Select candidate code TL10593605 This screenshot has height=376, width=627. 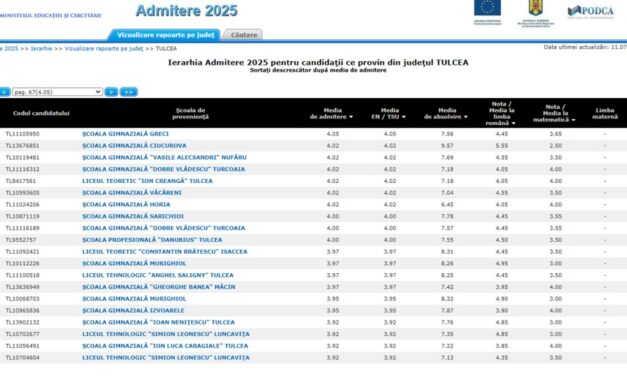coord(22,192)
